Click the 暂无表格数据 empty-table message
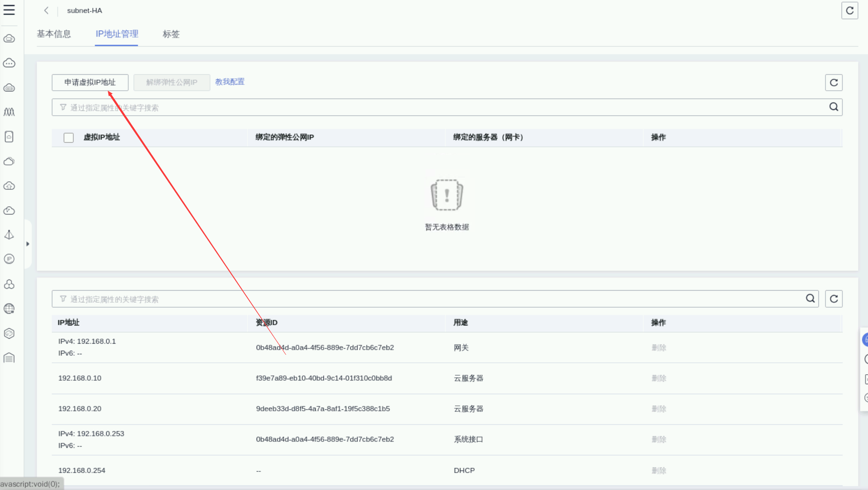868x490 pixels. (x=447, y=227)
